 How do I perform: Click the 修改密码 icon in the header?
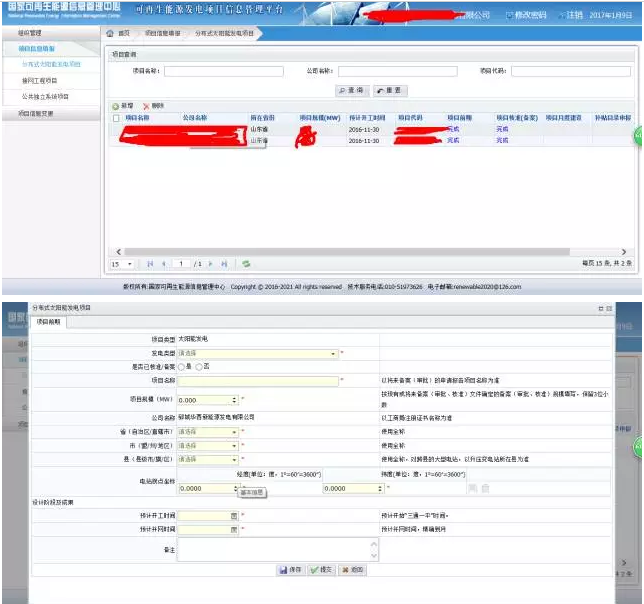click(510, 16)
